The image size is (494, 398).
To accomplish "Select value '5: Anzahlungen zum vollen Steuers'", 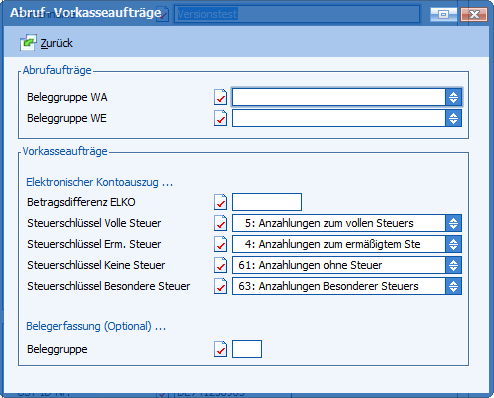I will pyautogui.click(x=329, y=223).
